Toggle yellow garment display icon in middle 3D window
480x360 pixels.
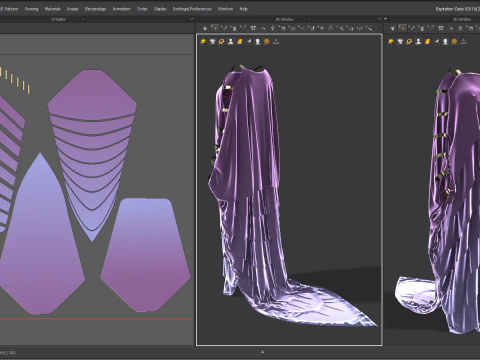point(203,42)
